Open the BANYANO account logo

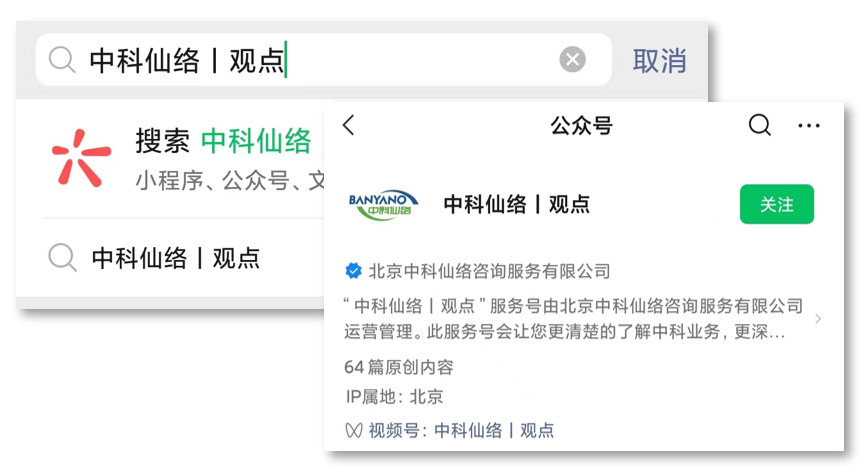point(383,205)
